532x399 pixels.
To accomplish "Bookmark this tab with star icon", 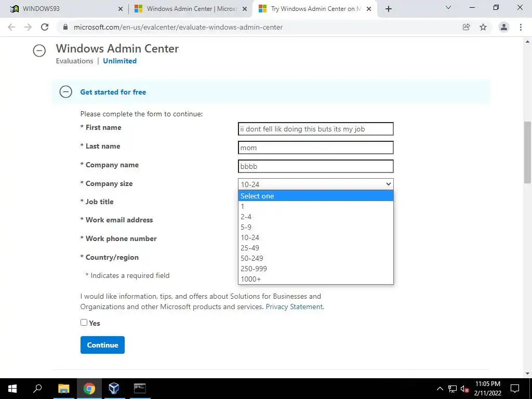I will click(483, 27).
